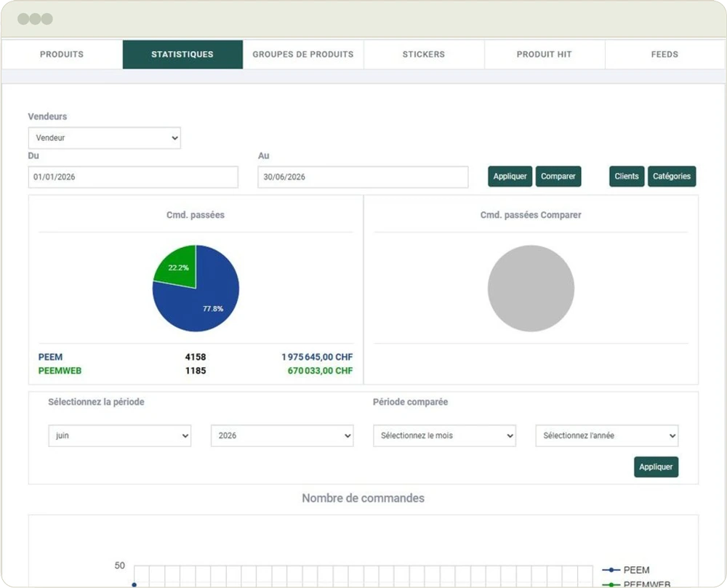Click the Au end date field

363,177
